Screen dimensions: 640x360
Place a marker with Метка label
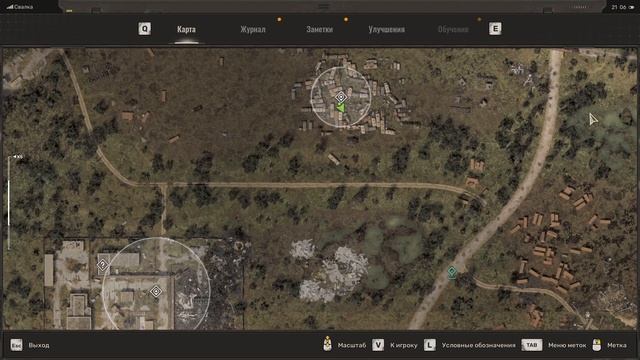[617, 345]
